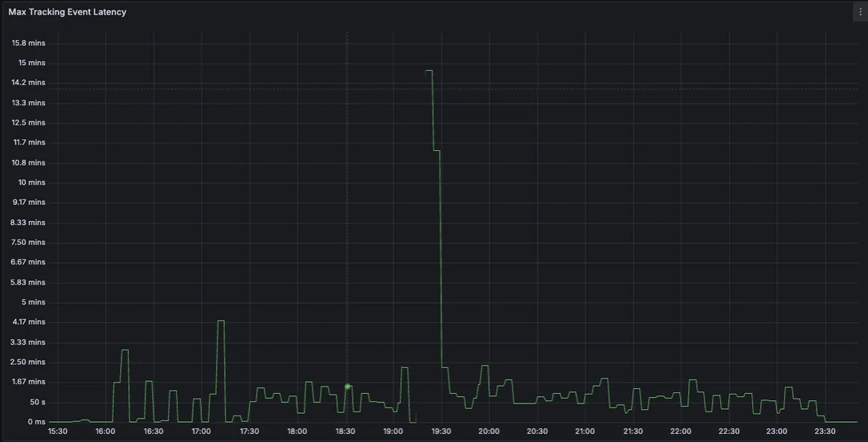Click the 12.5 mins y-axis label

click(x=29, y=123)
